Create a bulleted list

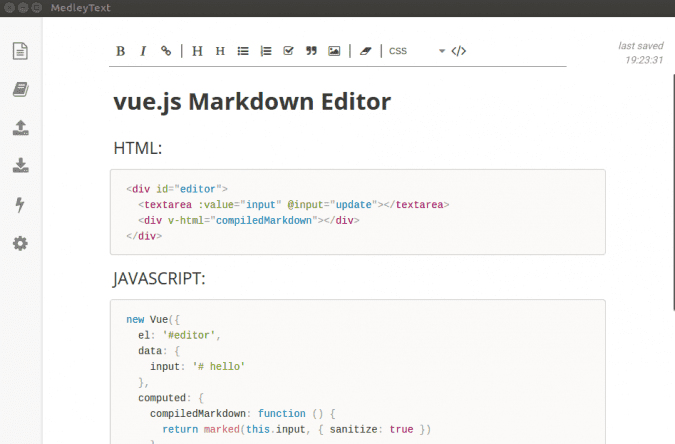[x=243, y=51]
